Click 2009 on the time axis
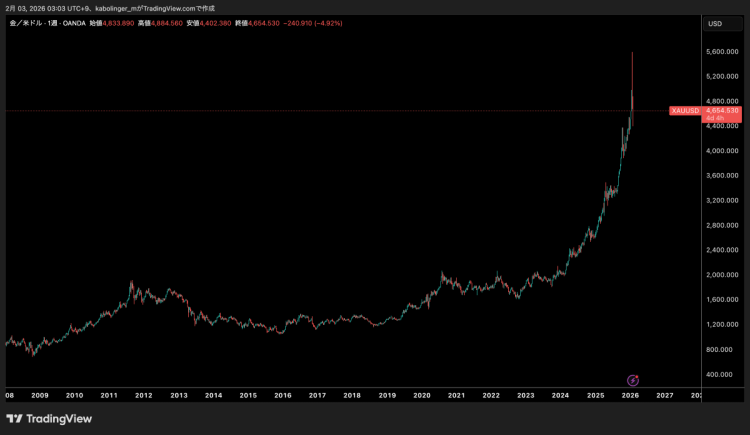750x435 pixels. click(x=39, y=396)
